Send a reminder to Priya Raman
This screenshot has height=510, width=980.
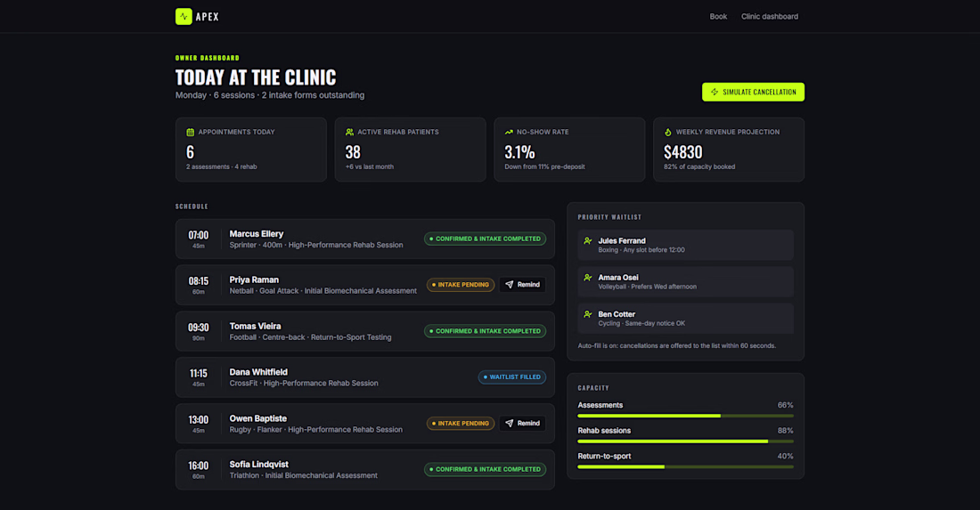pyautogui.click(x=522, y=285)
